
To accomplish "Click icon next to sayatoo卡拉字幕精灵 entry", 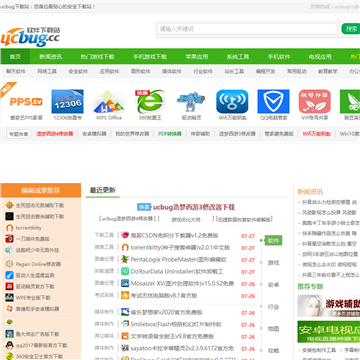I will coord(125,348).
